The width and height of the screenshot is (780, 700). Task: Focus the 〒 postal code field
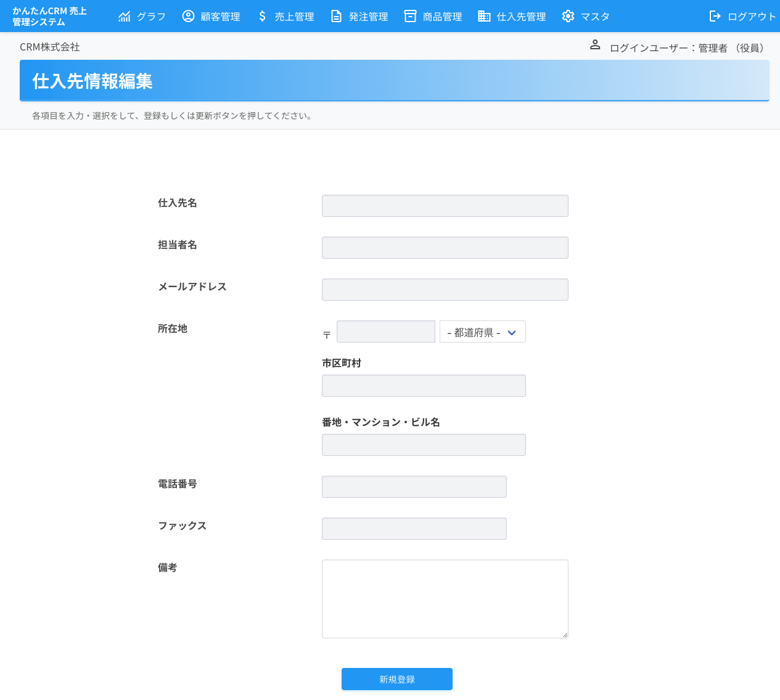[385, 332]
